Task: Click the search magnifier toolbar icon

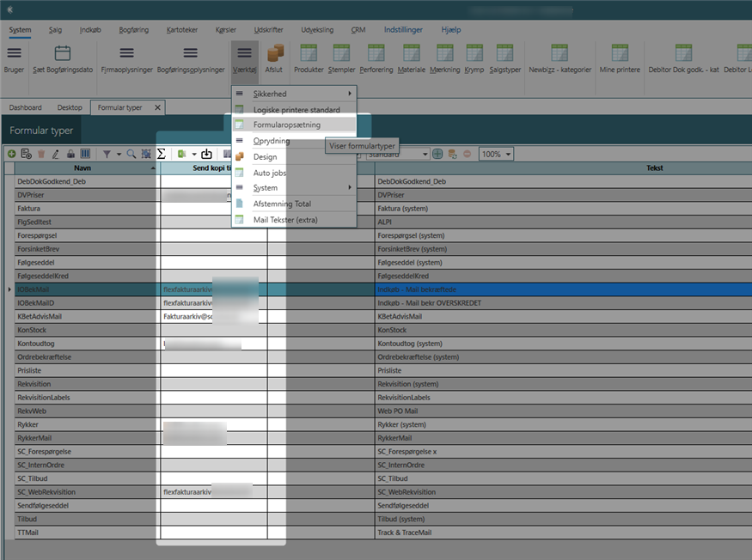Action: tap(131, 154)
